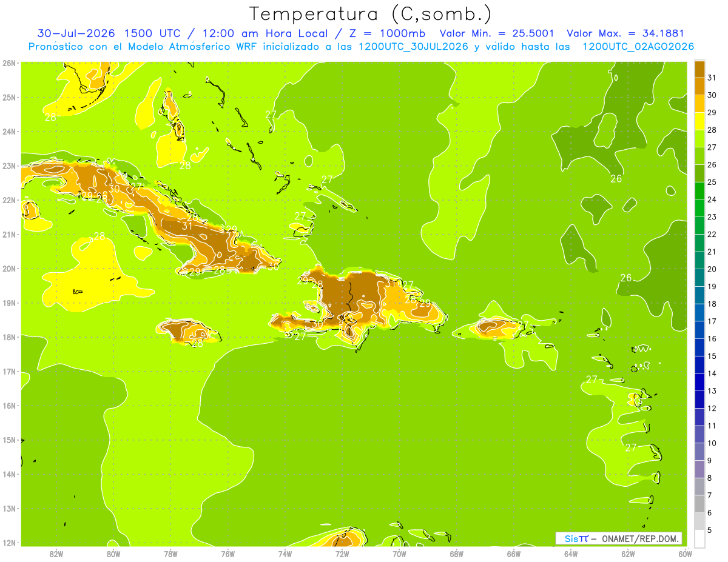Click the legend value '22'
This screenshot has height=562, width=728.
click(x=712, y=234)
